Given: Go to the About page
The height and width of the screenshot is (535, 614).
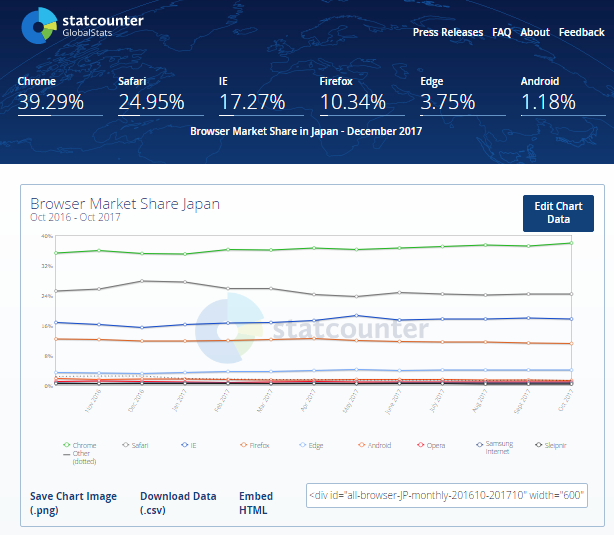Looking at the screenshot, I should pos(535,32).
